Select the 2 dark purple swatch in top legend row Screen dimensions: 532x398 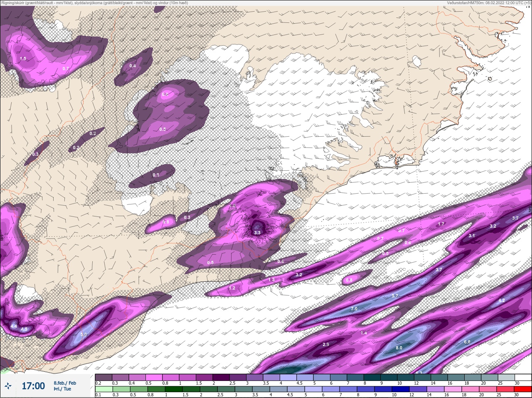[222, 377]
